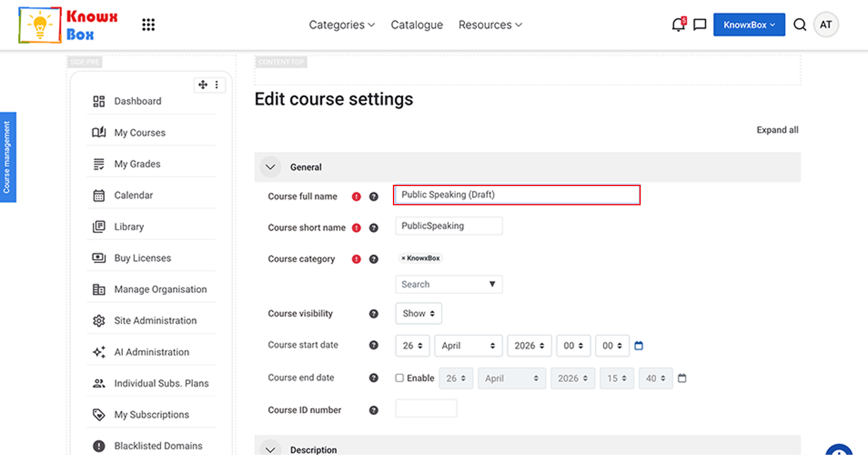The image size is (868, 455).
Task: Click the Course short name input field
Action: [x=449, y=226]
